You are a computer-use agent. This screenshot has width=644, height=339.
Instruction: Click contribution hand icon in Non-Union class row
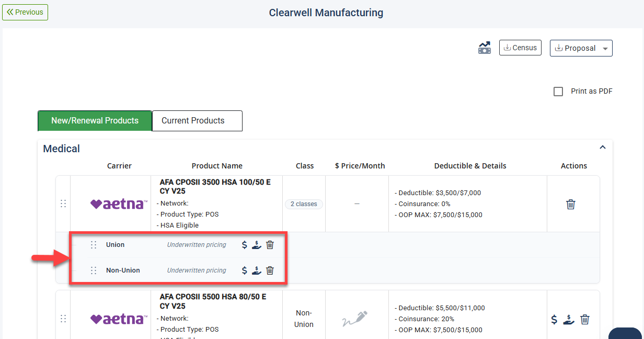click(256, 270)
